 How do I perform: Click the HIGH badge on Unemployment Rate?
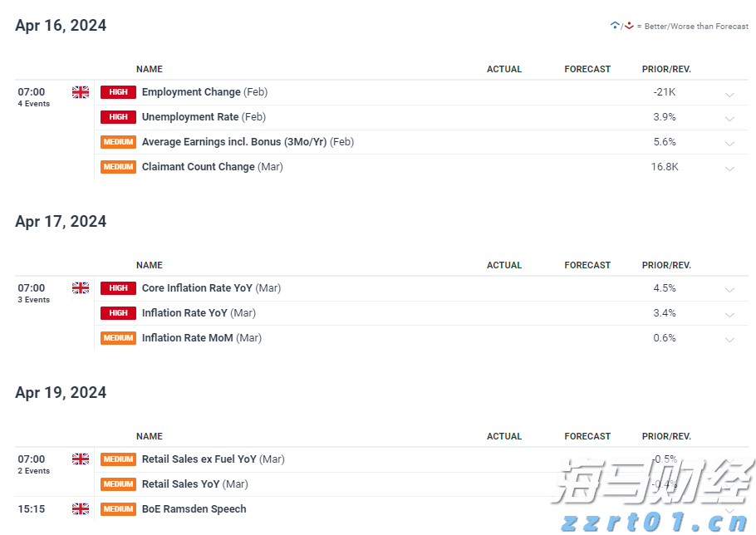pos(118,116)
